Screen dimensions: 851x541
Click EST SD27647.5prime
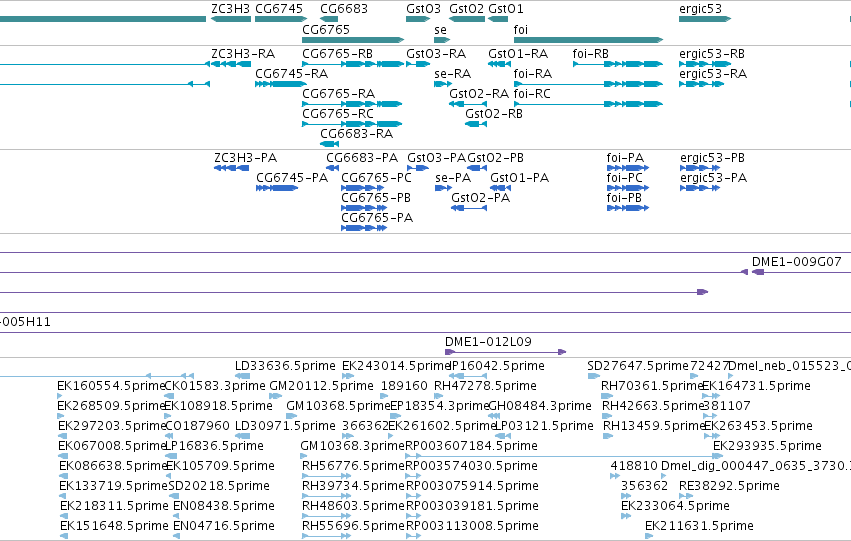[x=638, y=366]
